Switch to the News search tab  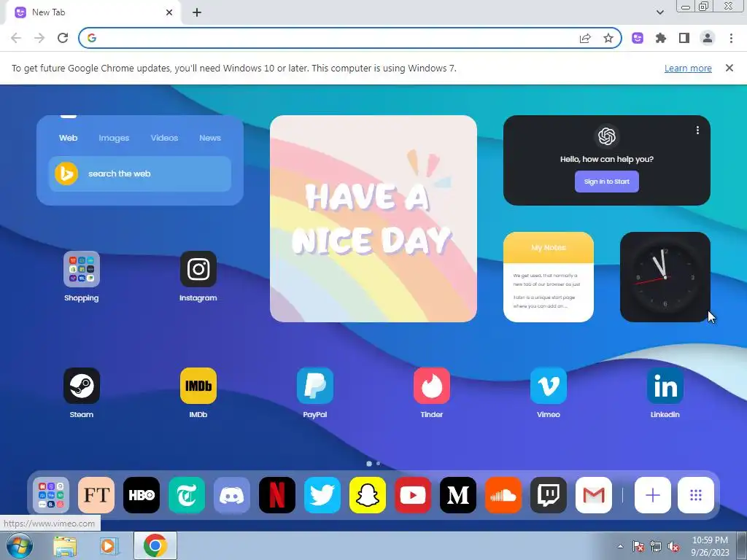[x=210, y=138]
